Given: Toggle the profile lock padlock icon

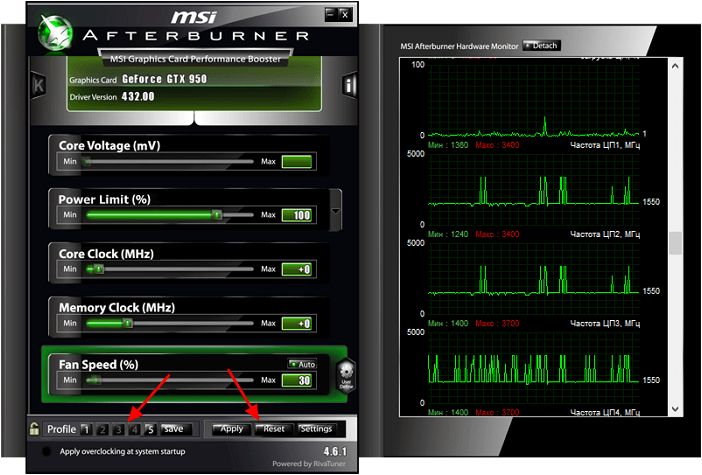Looking at the screenshot, I should (34, 428).
